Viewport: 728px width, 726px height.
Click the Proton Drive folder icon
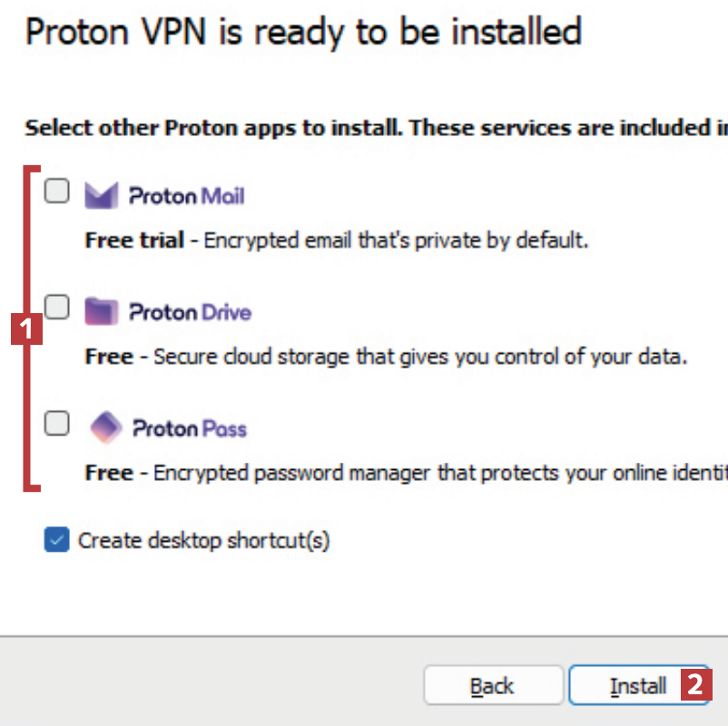tap(102, 311)
